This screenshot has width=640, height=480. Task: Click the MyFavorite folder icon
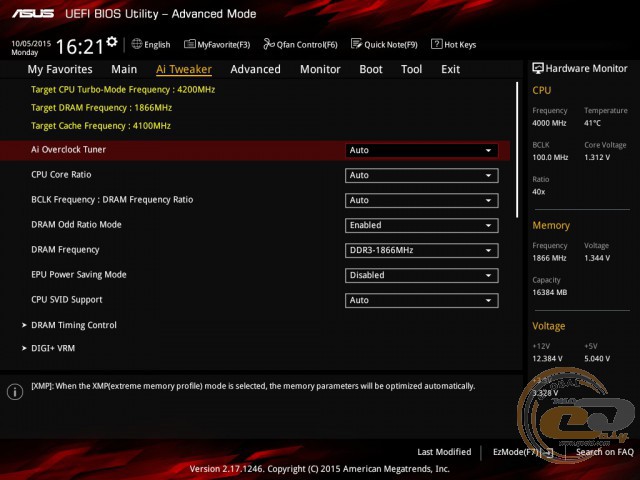[190, 44]
